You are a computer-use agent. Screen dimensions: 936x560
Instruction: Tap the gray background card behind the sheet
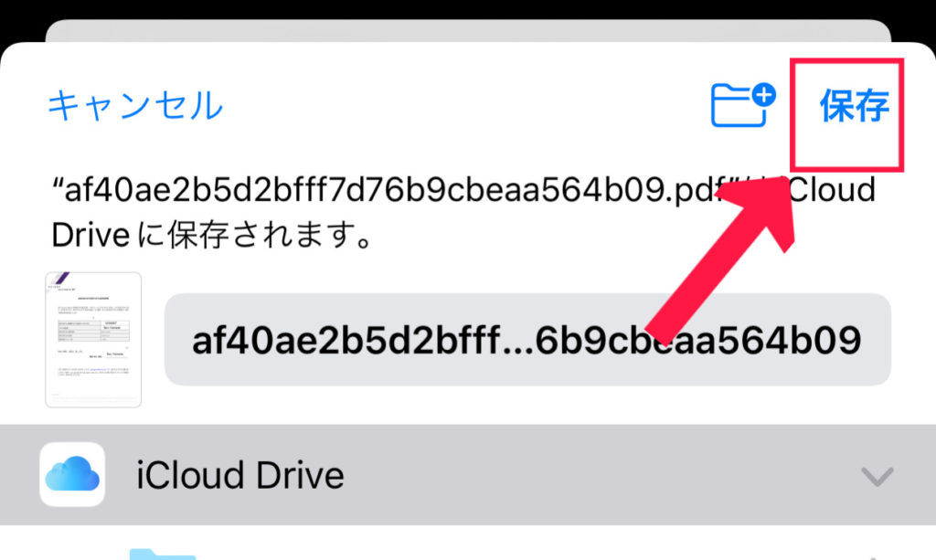[468, 30]
